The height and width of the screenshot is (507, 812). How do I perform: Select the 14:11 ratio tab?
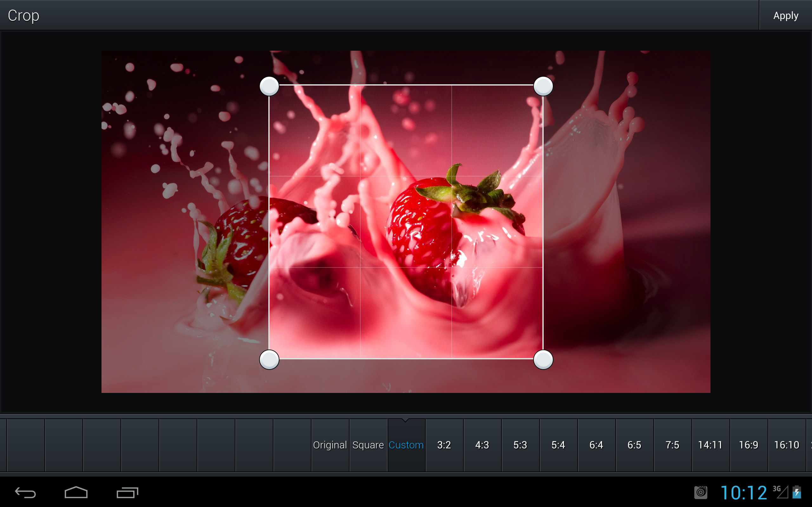tap(710, 445)
